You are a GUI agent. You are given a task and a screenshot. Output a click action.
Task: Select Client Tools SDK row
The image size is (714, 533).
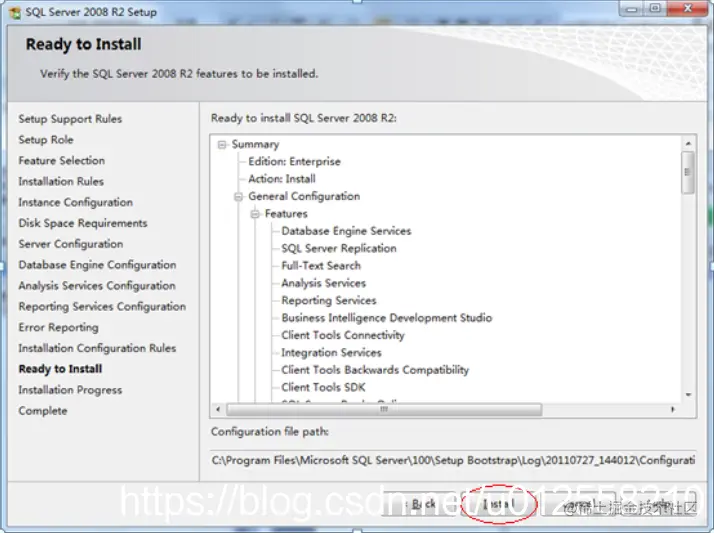323,387
